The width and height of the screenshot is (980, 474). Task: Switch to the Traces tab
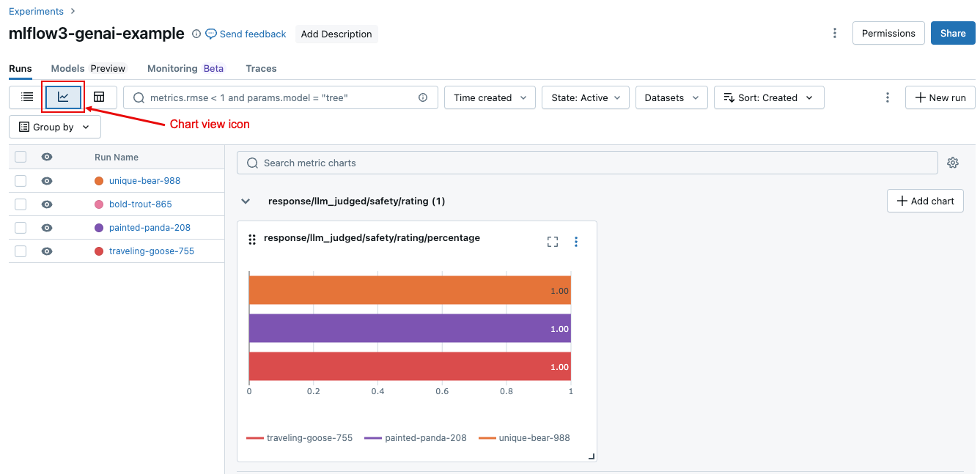261,68
